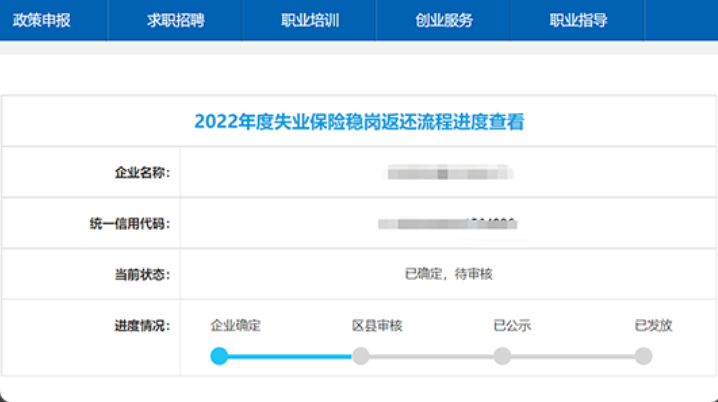The image size is (718, 402).
Task: Click the 企业确定 step label
Action: tap(235, 326)
